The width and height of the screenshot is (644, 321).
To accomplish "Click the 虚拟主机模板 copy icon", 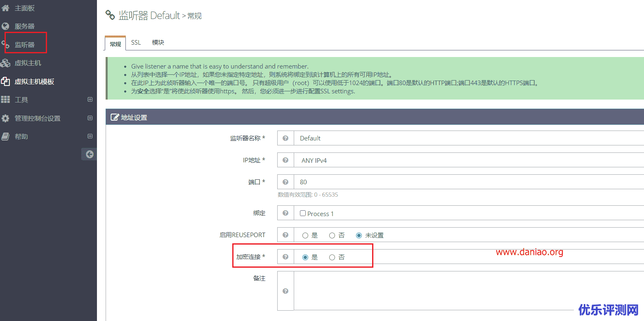I will click(x=5, y=81).
